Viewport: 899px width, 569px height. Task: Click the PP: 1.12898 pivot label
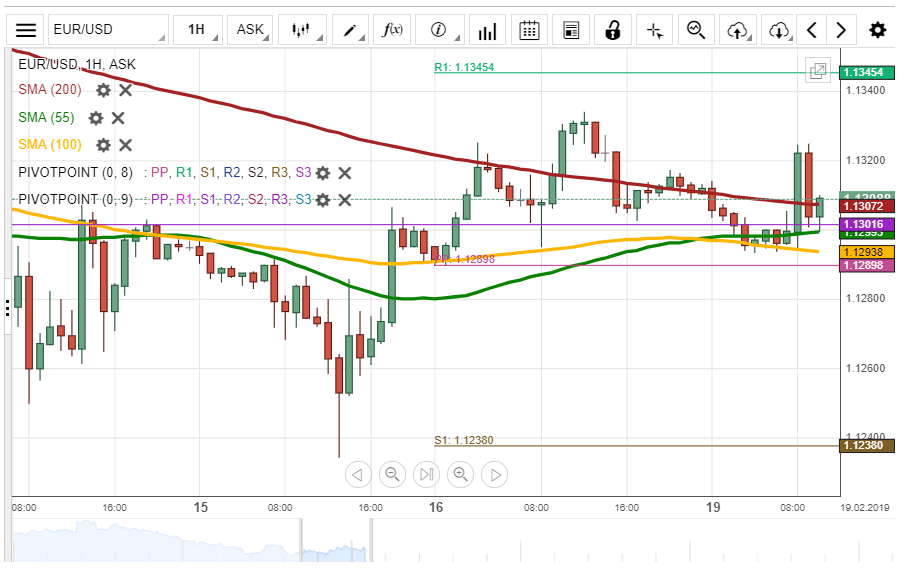pos(464,259)
